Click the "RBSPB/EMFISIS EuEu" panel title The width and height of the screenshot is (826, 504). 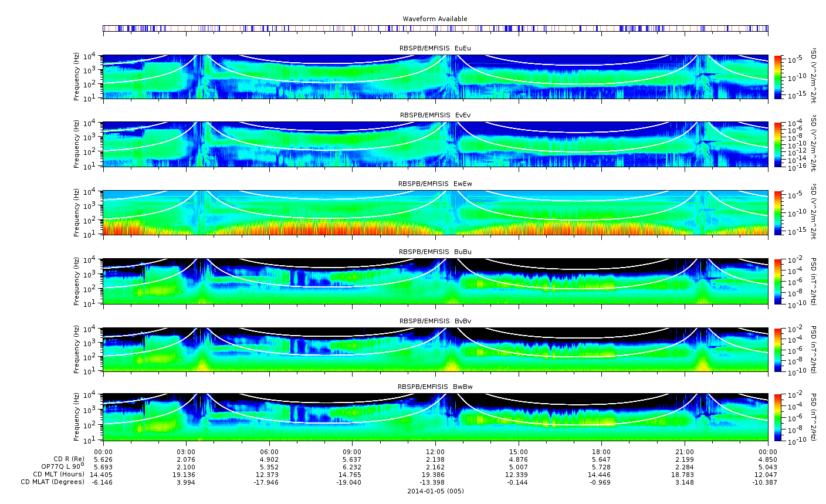coord(435,48)
